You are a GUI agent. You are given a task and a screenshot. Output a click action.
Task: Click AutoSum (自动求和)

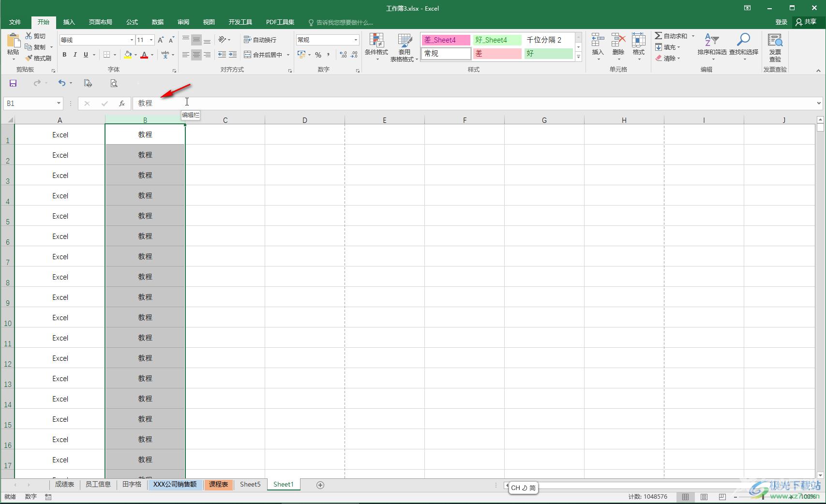coord(671,36)
